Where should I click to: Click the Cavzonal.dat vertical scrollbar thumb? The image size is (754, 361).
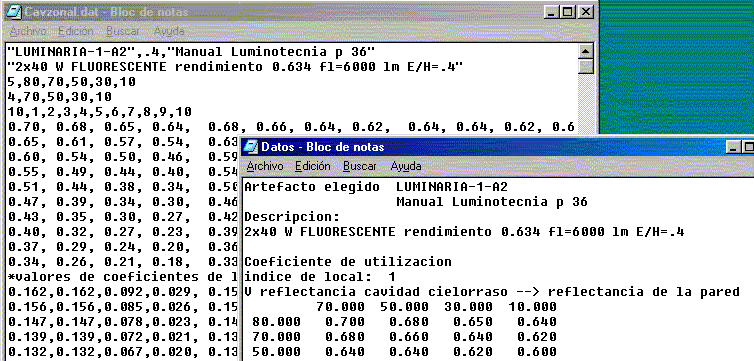[x=585, y=66]
